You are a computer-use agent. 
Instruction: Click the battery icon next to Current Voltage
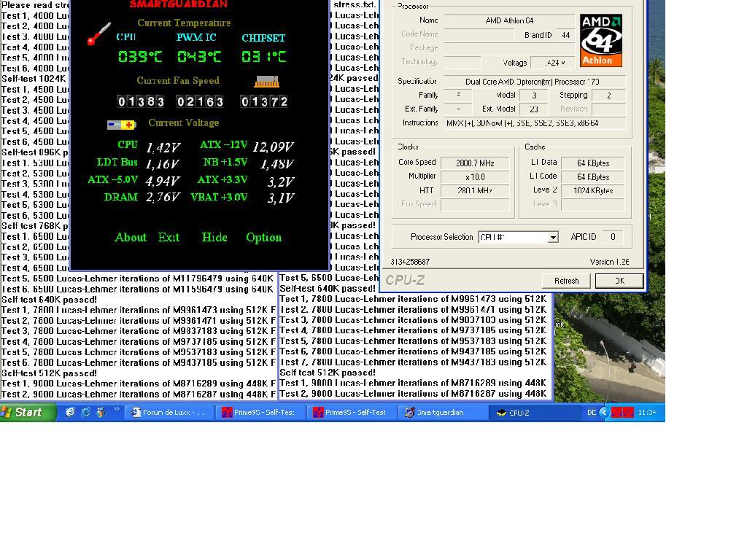122,125
